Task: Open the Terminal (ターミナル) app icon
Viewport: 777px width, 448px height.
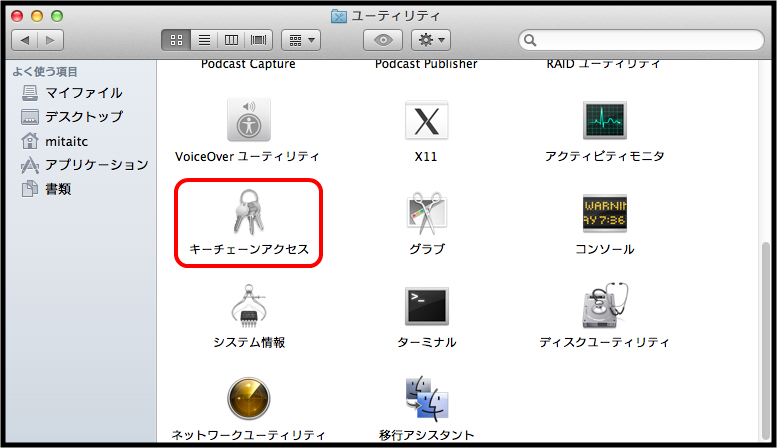Action: tap(426, 307)
